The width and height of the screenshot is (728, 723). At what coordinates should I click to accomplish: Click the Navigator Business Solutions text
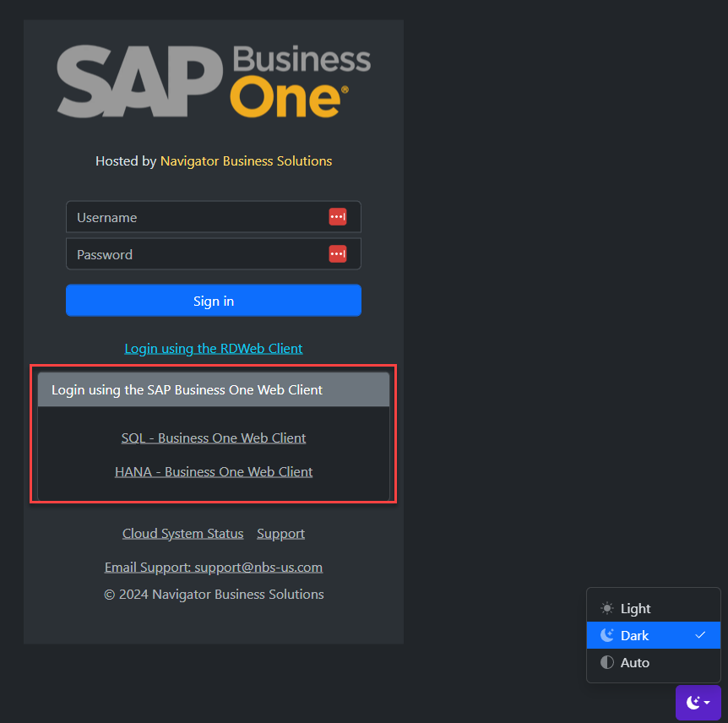[x=246, y=161]
